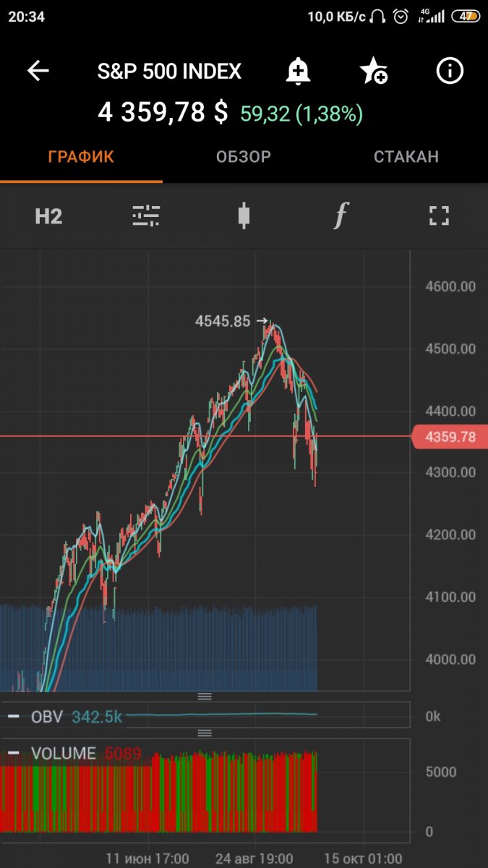
Task: Collapse the VOLUME indicator panel
Action: [14, 754]
